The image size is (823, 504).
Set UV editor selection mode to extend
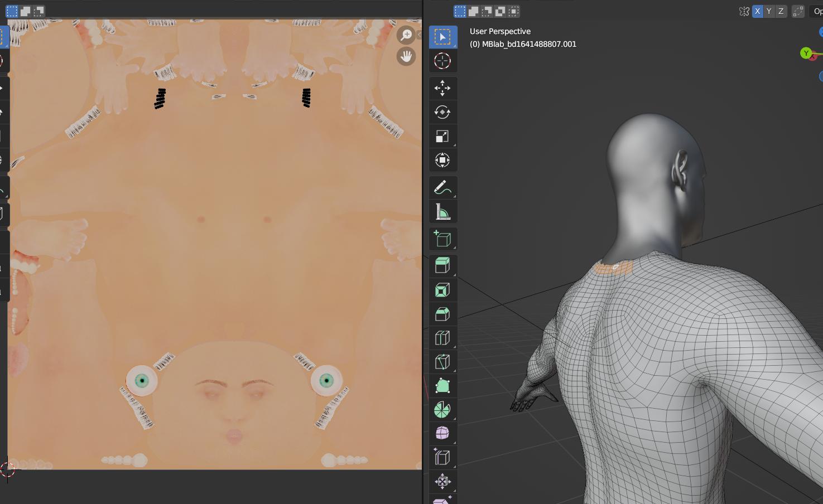click(x=25, y=11)
